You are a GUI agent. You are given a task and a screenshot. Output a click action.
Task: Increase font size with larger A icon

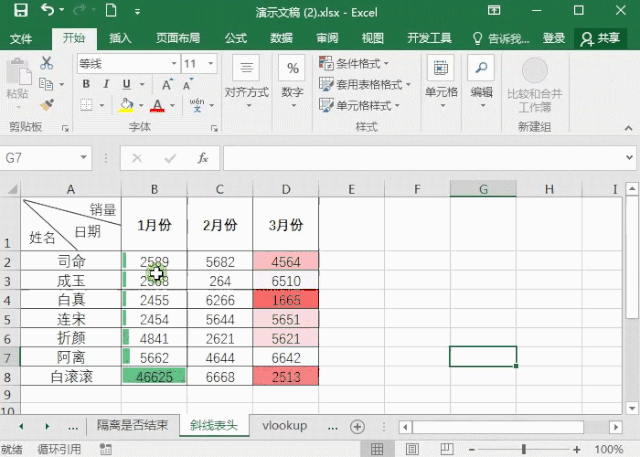167,84
